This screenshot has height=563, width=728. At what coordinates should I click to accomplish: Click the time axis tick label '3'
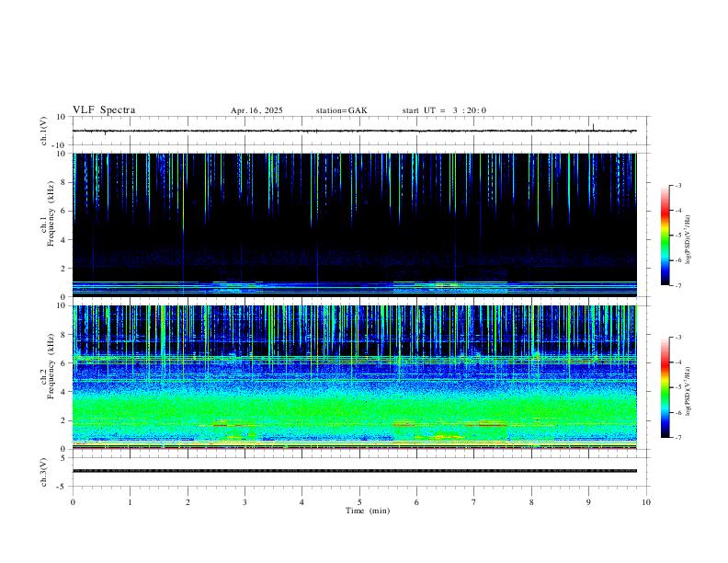click(x=245, y=502)
